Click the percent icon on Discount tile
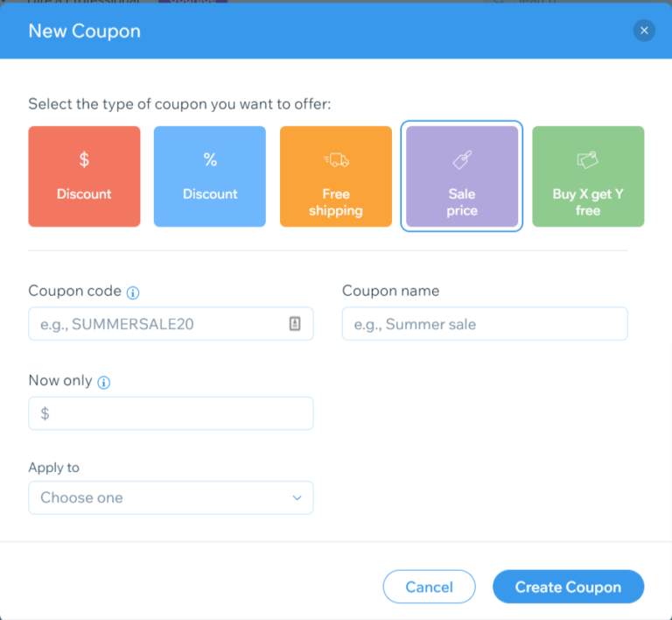The image size is (672, 620). (210, 159)
